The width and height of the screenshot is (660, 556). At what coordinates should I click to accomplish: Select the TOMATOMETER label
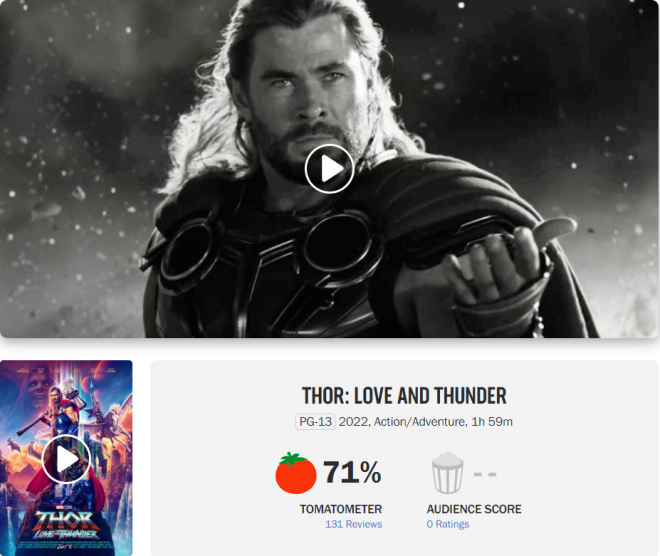(x=341, y=509)
